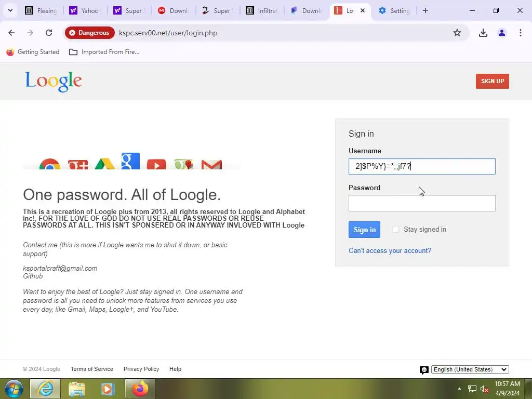The image size is (532, 399).
Task: Open the browser profile avatar icon
Action: 502,33
